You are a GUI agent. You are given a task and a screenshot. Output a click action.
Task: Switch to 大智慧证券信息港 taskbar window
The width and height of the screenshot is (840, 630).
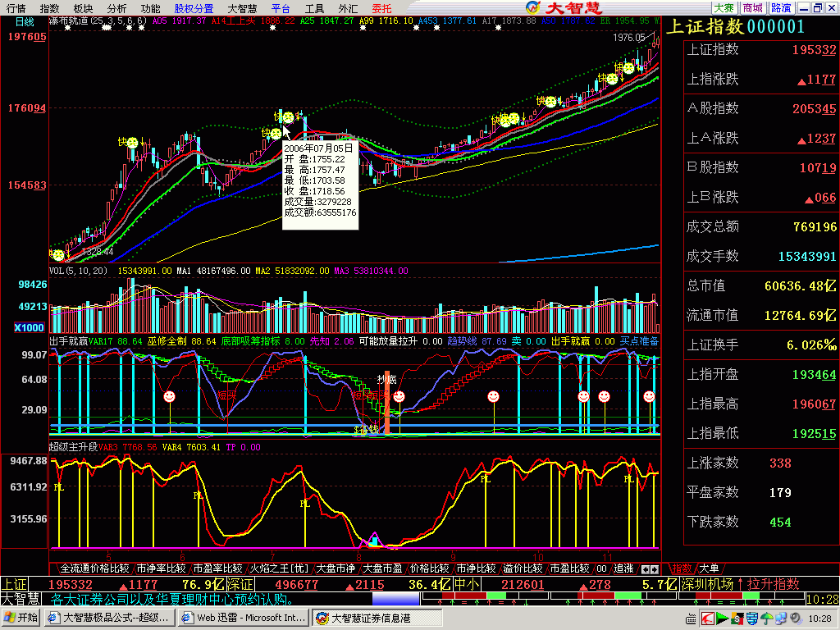click(377, 618)
